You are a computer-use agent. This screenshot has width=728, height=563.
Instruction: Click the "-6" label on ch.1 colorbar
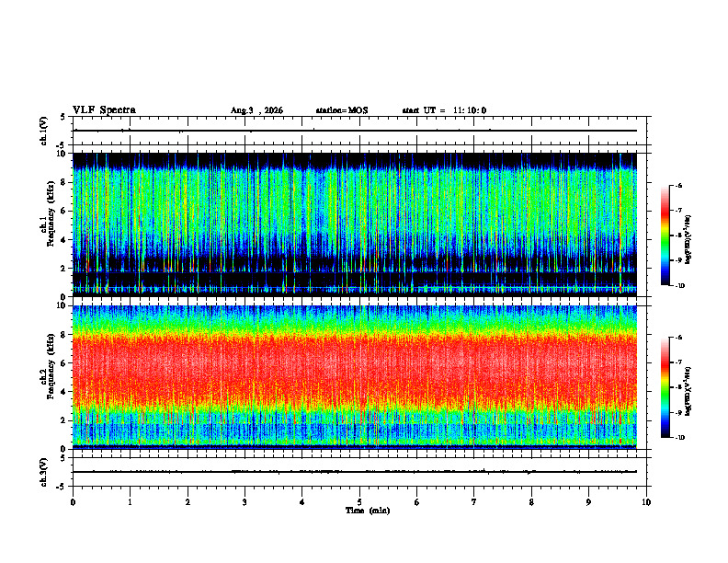pyautogui.click(x=678, y=185)
